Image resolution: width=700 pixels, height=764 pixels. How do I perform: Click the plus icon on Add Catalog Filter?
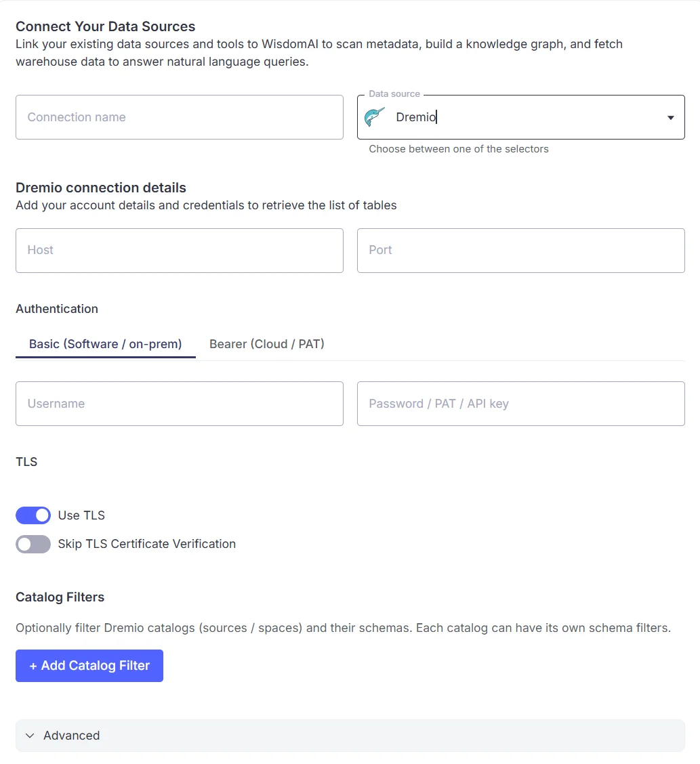tap(33, 666)
